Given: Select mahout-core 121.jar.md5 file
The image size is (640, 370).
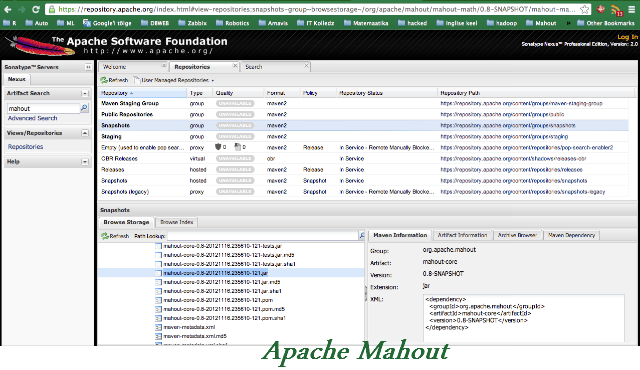Looking at the screenshot, I should 222,282.
